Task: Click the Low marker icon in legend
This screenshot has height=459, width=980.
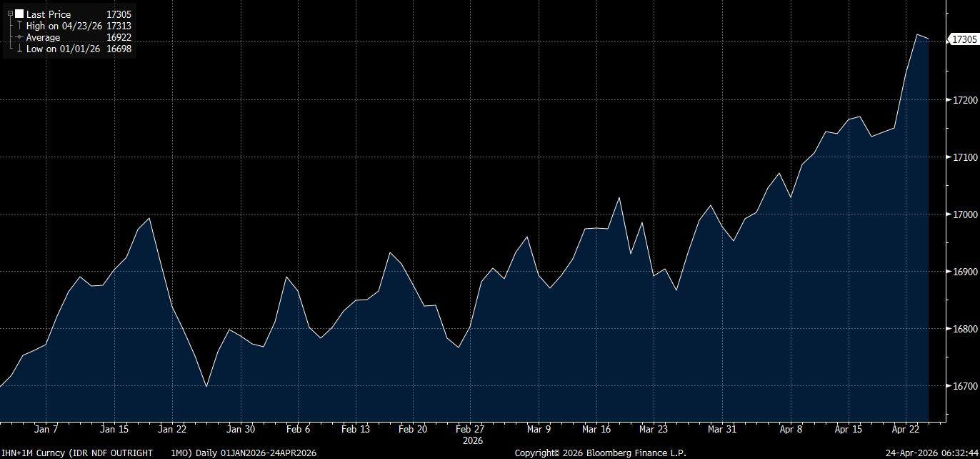Action: 19,49
